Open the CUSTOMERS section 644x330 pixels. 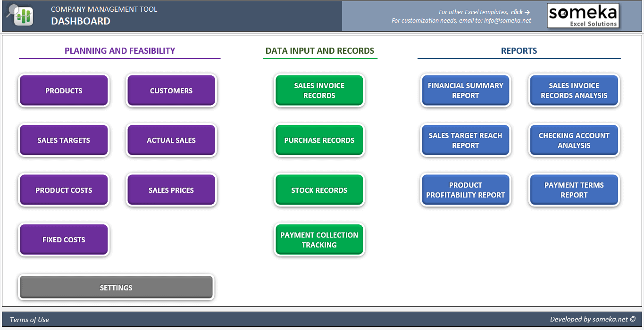(x=171, y=91)
